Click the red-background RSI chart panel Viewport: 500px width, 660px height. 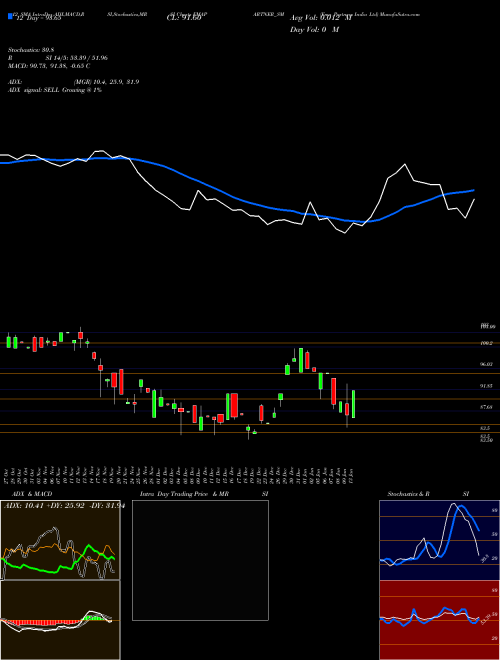click(439, 620)
